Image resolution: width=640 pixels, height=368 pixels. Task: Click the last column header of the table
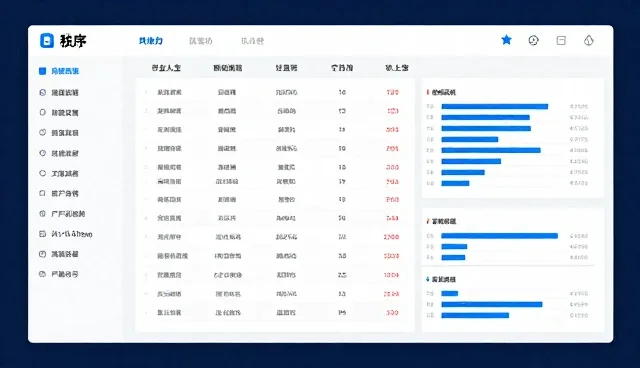(x=397, y=68)
